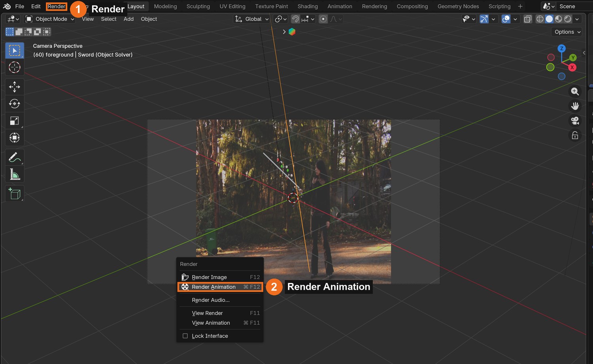The image size is (593, 364).
Task: Open the pivot point dropdown
Action: (281, 19)
